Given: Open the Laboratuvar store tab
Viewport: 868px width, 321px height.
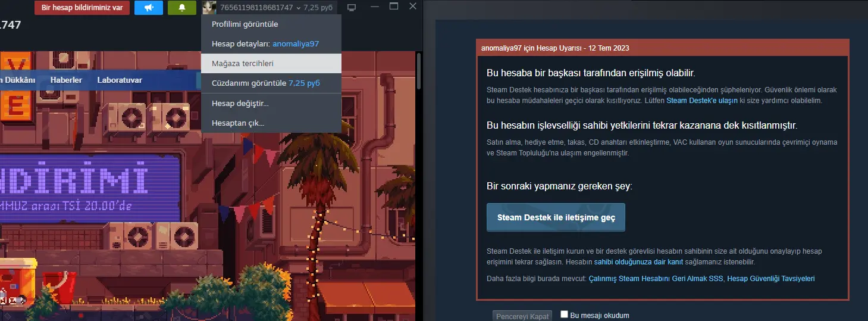Looking at the screenshot, I should (120, 80).
